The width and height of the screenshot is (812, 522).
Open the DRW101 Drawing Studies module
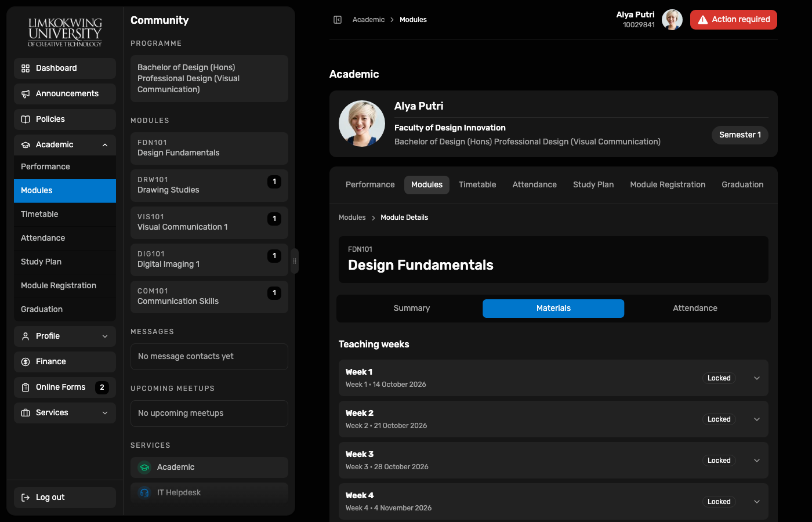click(x=209, y=186)
